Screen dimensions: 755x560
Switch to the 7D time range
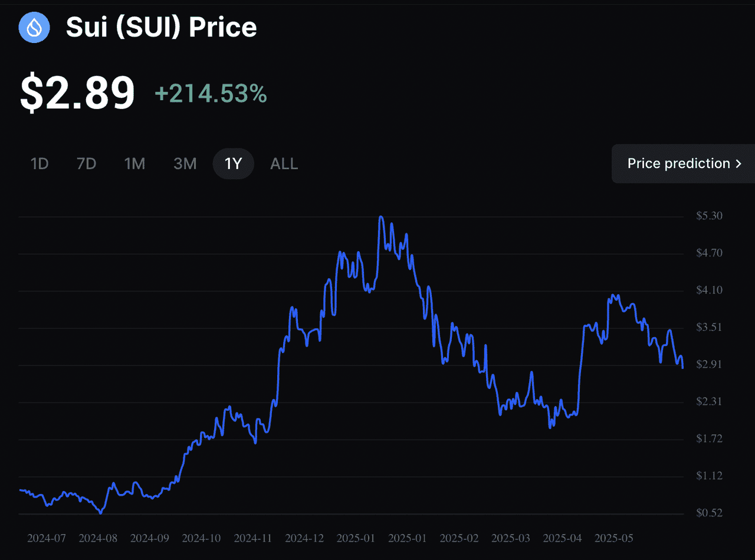tap(86, 164)
